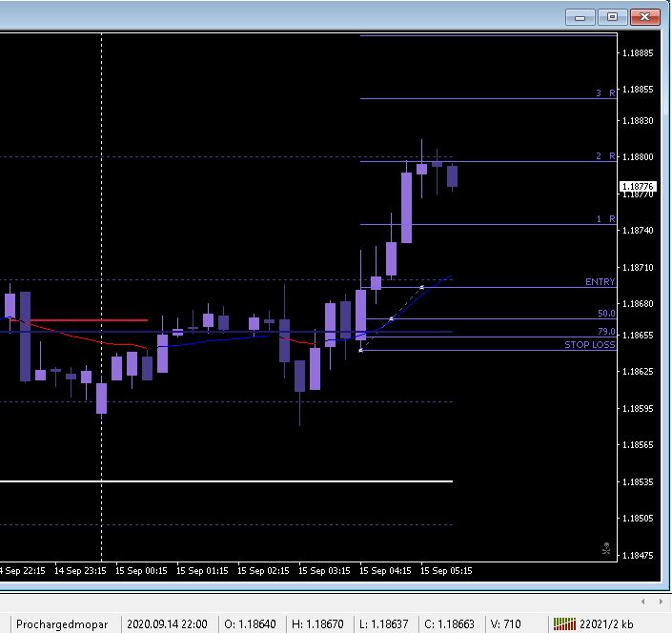Viewport: 672px width, 633px height.
Task: Click the 1.18855 price scale value
Action: tap(638, 90)
